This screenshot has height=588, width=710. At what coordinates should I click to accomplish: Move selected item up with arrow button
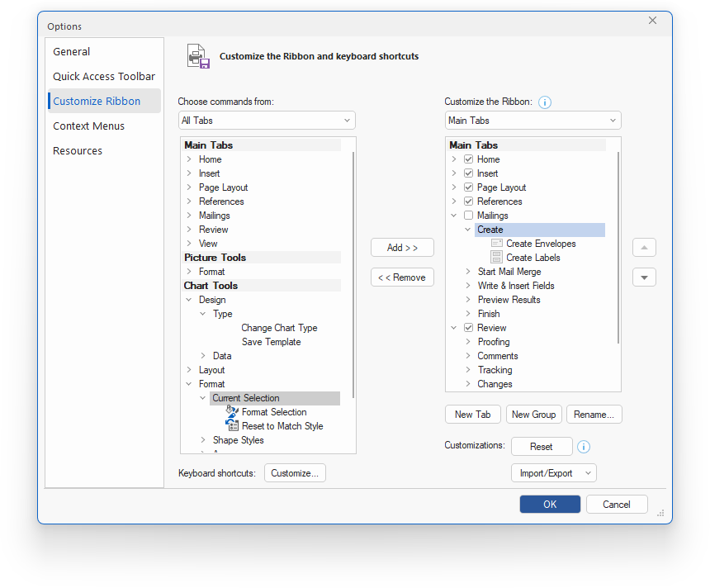click(x=644, y=248)
